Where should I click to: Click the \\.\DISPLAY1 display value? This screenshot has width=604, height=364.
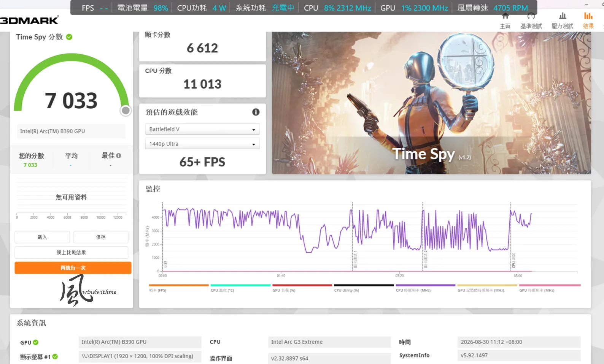tap(140, 356)
